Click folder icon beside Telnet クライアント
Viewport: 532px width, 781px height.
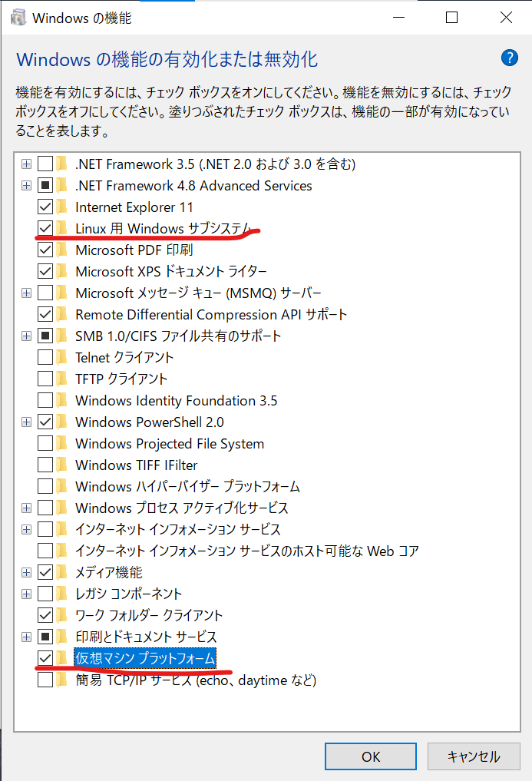pyautogui.click(x=61, y=357)
